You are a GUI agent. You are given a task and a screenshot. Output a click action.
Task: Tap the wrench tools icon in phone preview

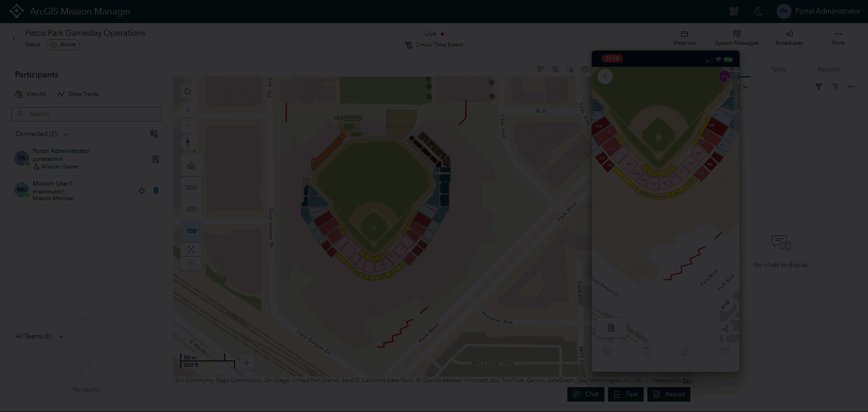click(726, 304)
